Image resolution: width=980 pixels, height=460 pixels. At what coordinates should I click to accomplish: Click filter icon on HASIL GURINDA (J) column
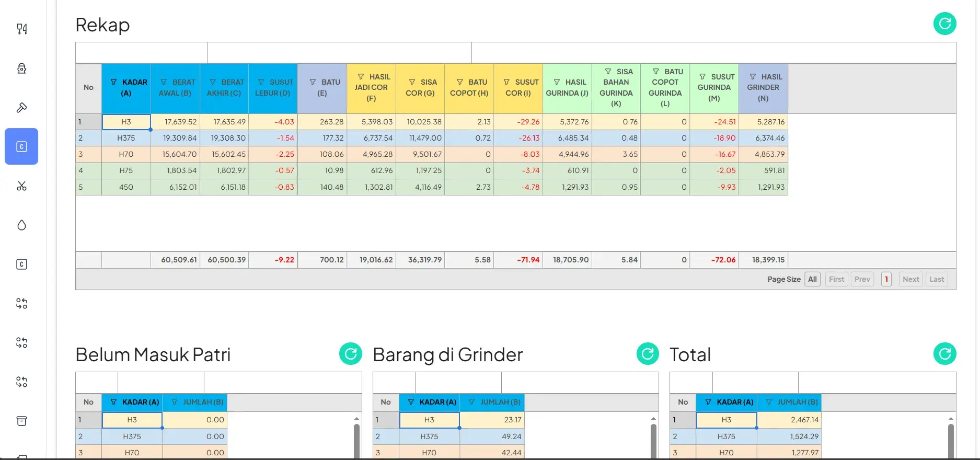click(557, 82)
